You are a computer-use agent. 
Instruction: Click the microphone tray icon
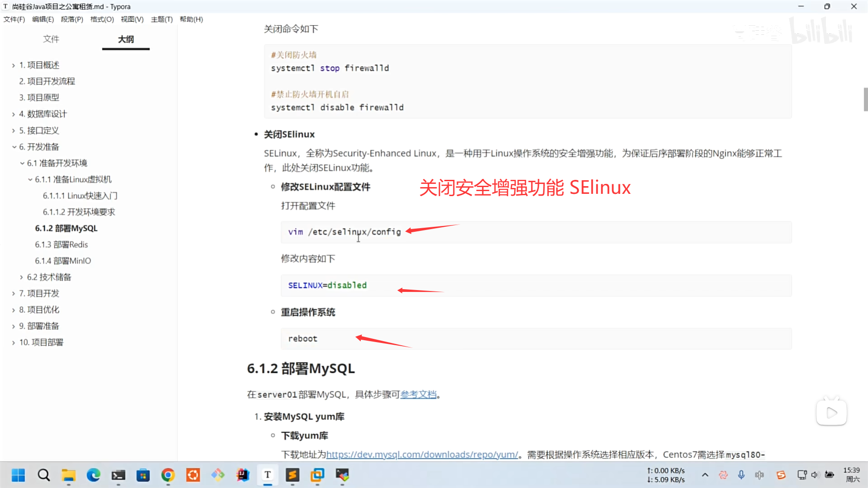pyautogui.click(x=741, y=475)
